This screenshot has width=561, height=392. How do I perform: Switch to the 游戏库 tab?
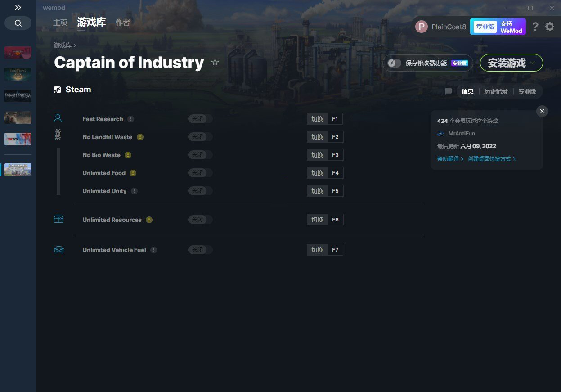pos(91,22)
